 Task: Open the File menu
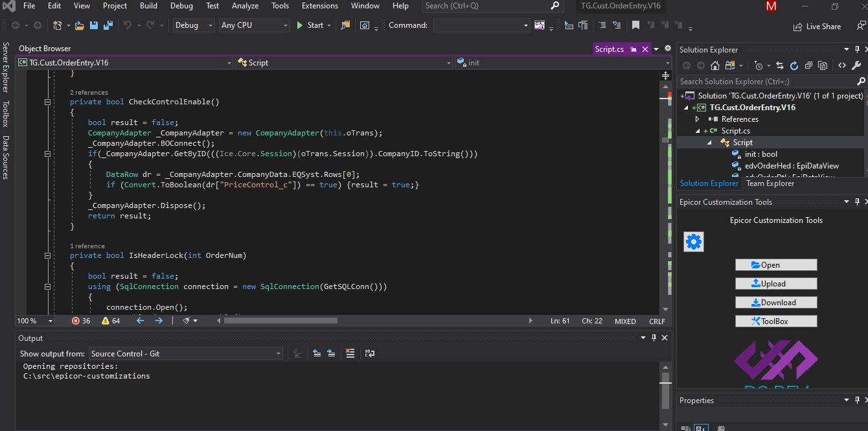click(x=29, y=6)
